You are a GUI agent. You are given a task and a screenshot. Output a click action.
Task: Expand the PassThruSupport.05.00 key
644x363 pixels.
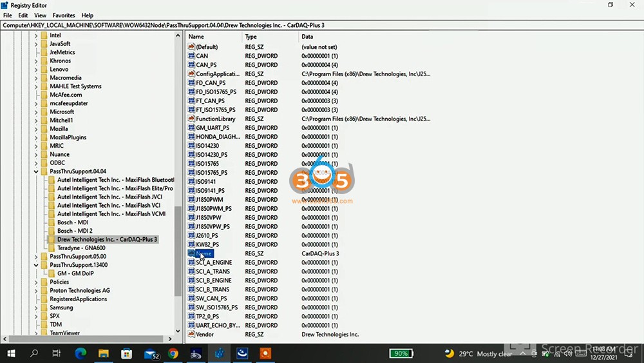click(x=36, y=257)
